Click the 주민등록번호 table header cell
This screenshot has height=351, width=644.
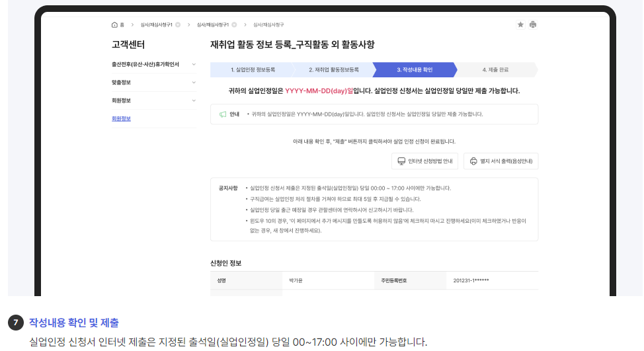410,281
